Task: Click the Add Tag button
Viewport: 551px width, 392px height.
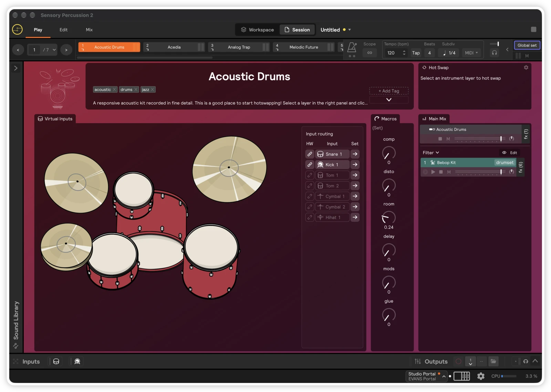Action: (389, 91)
